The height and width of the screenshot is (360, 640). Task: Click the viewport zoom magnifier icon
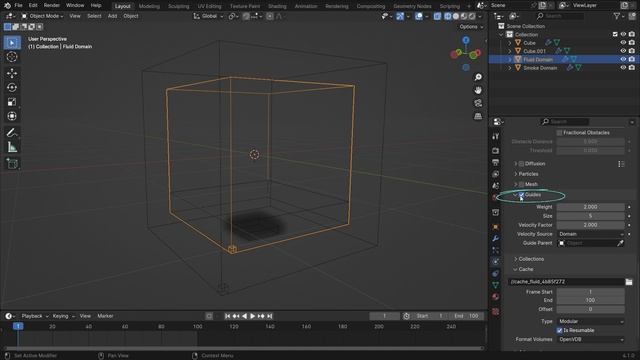pos(478,77)
